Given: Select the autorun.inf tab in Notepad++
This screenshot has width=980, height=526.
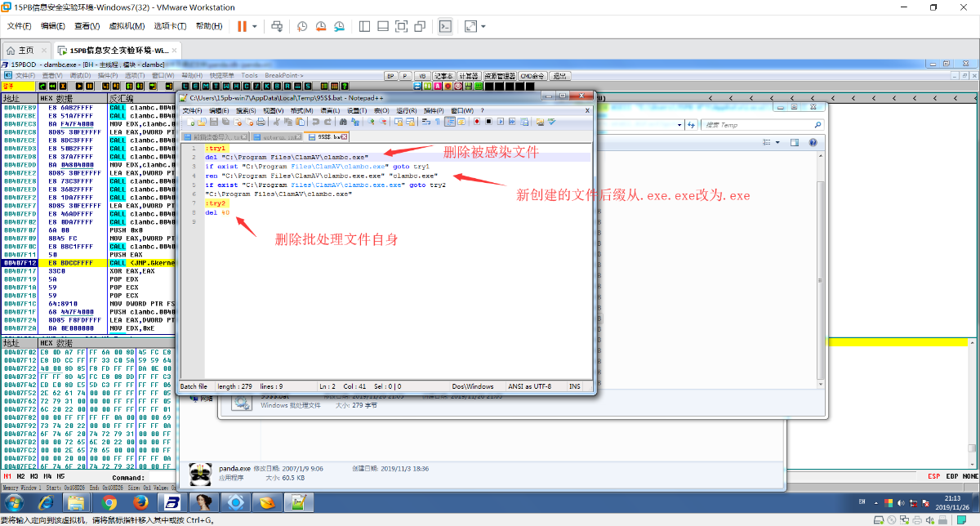Looking at the screenshot, I should pos(275,136).
